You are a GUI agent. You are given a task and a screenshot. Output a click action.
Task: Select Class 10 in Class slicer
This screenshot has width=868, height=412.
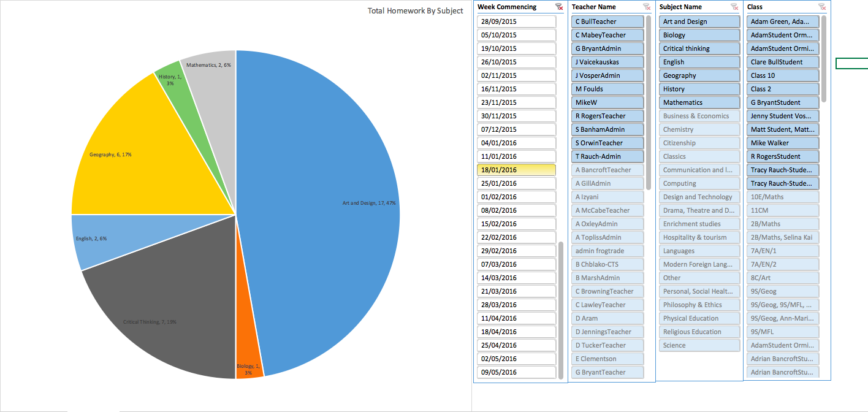[783, 75]
